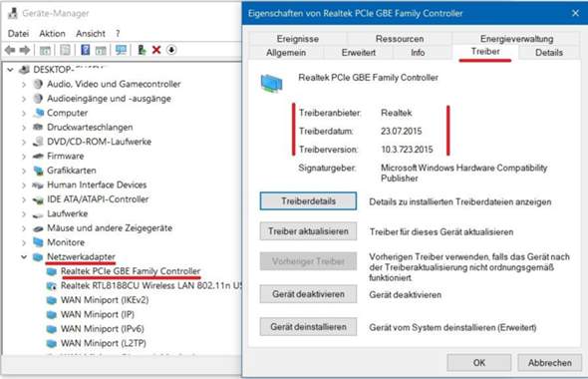Open the Ansicht menu
Image resolution: width=588 pixels, height=379 pixels.
click(x=91, y=34)
